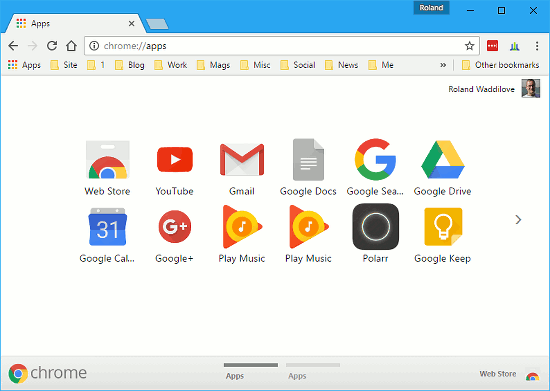
Task: Click the Chrome logo in footer
Action: point(48,373)
